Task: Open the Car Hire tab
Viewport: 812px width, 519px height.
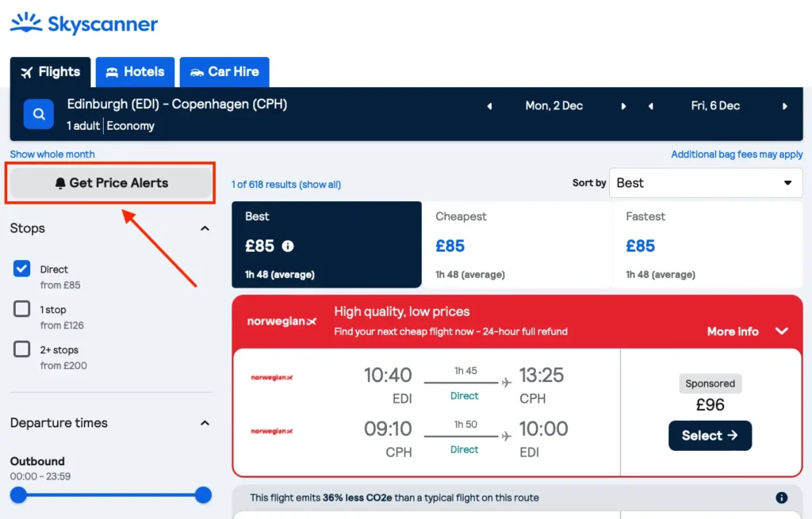Action: click(224, 71)
